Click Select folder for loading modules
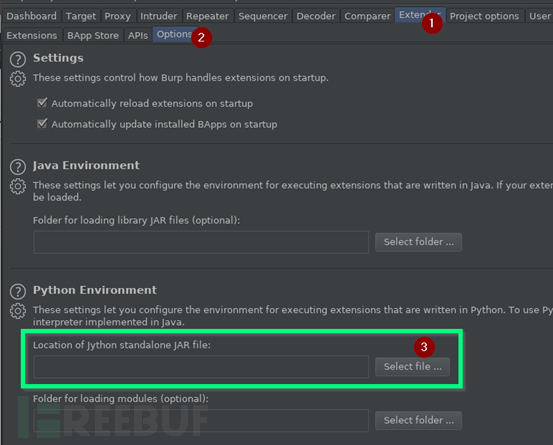The height and width of the screenshot is (445, 553). 418,420
